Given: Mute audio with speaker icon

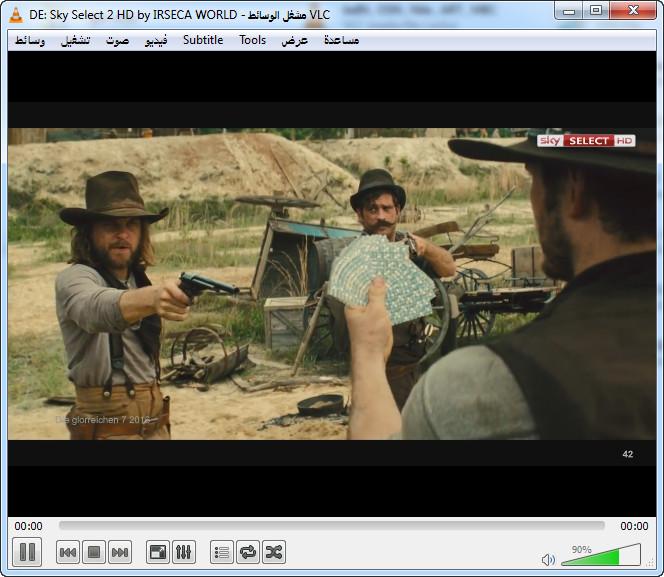Looking at the screenshot, I should 548,559.
